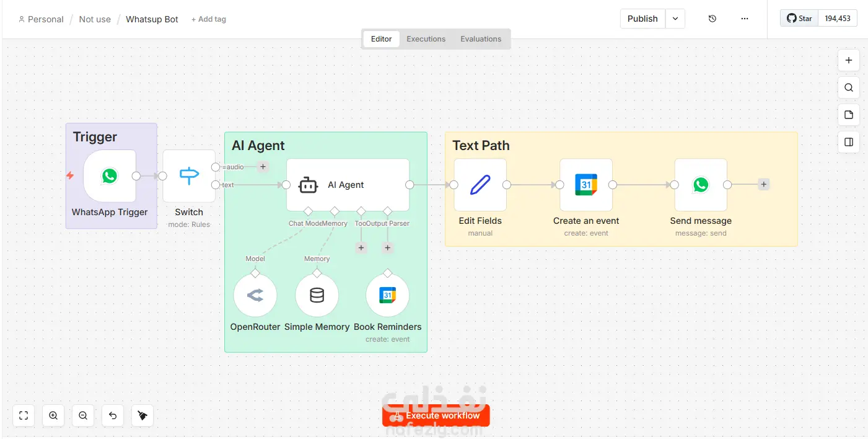Image resolution: width=868 pixels, height=439 pixels.
Task: Open the canvas search icon
Action: click(x=849, y=87)
